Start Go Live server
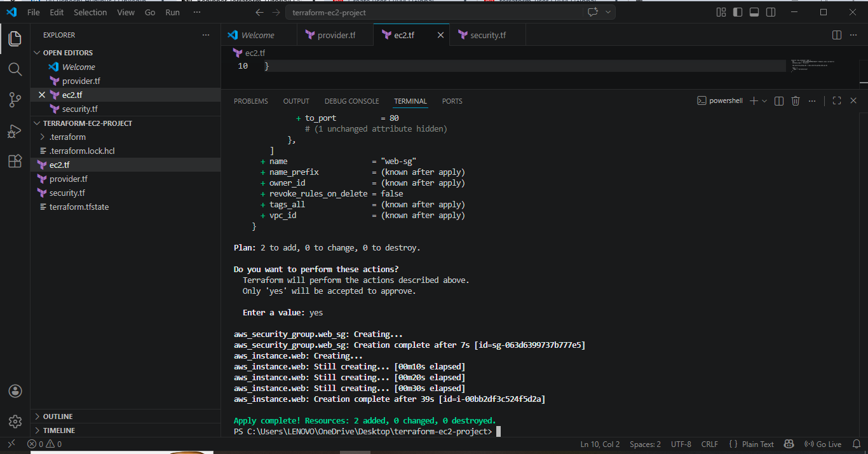This screenshot has height=454, width=868. [x=823, y=444]
